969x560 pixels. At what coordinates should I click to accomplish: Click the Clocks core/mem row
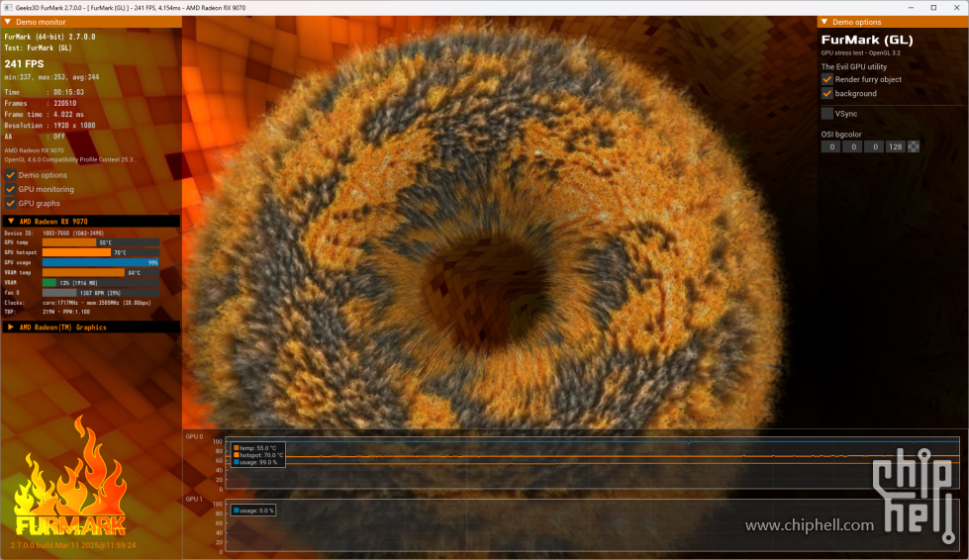pos(77,303)
